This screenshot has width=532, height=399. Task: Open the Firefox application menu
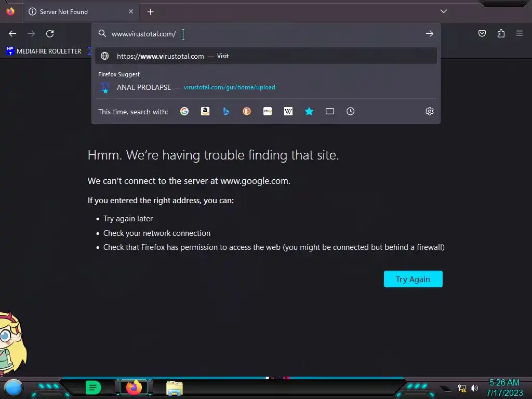point(520,33)
